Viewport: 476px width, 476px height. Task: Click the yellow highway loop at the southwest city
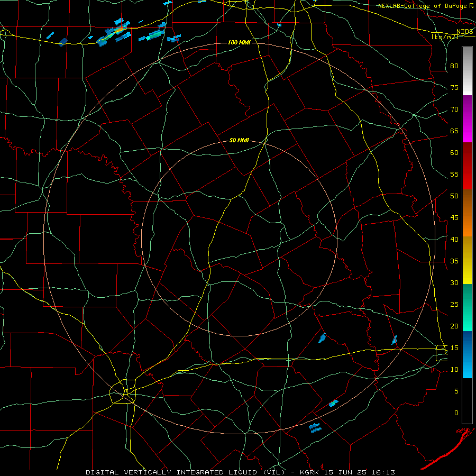[x=123, y=391]
